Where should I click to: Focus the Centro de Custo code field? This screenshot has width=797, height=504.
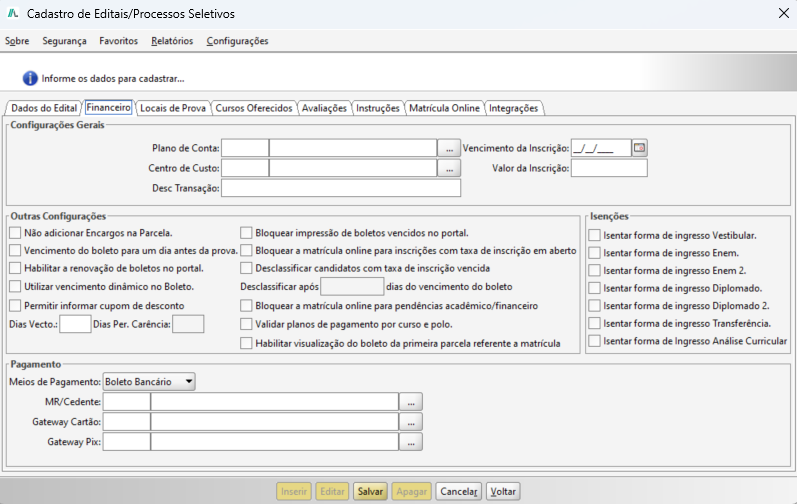[x=245, y=168]
